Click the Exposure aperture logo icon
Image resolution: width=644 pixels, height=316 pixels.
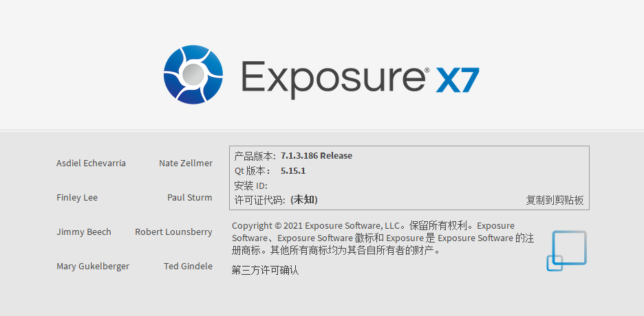pos(193,75)
